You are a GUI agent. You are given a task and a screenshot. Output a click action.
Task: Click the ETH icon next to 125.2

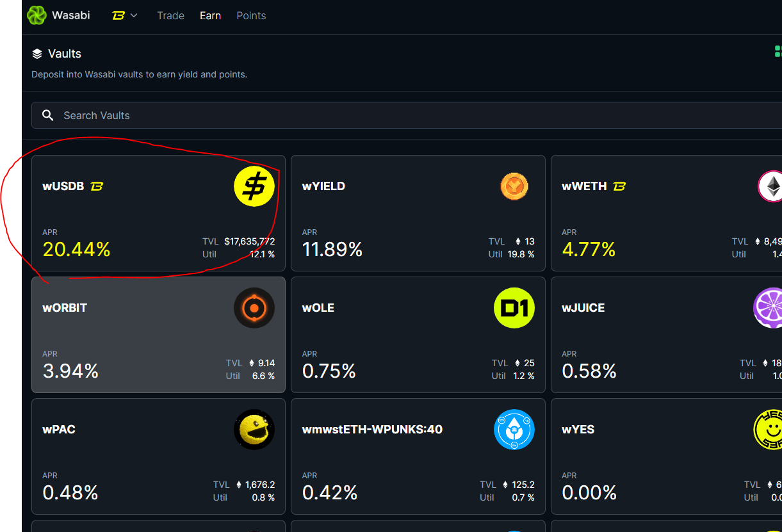505,485
